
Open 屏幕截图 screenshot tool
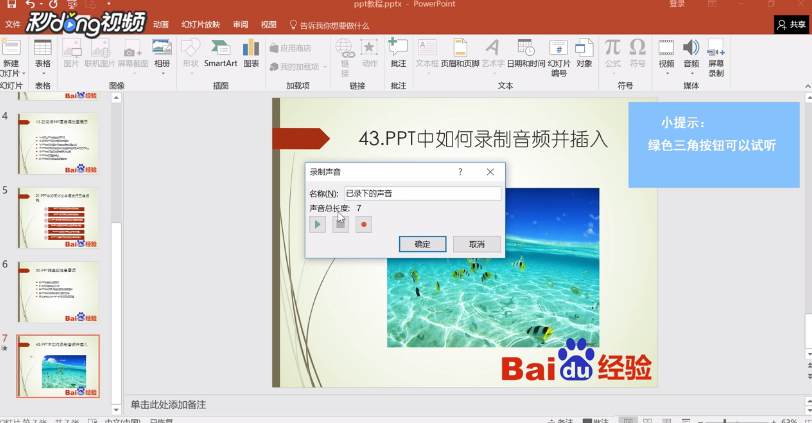[133, 56]
